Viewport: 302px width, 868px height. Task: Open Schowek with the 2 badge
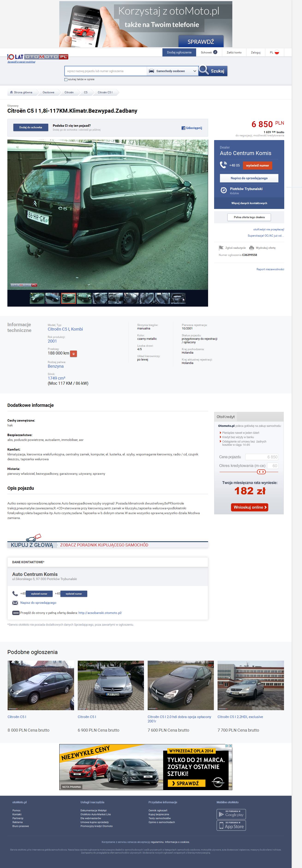(209, 53)
